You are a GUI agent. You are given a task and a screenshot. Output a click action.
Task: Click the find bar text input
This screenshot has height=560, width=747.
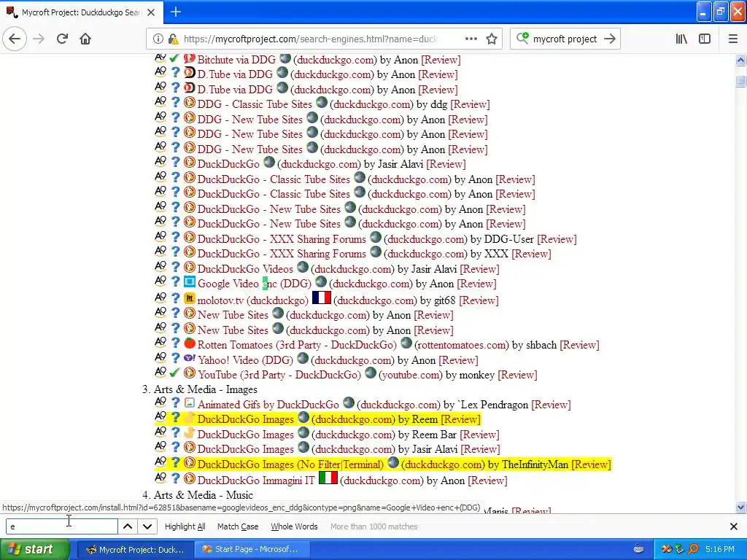(x=62, y=526)
